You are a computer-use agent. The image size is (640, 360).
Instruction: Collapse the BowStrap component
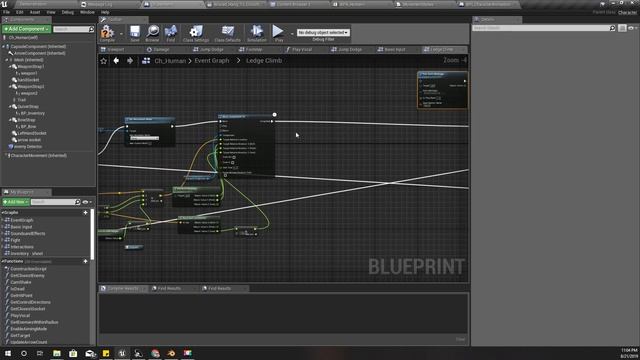tap(10, 120)
